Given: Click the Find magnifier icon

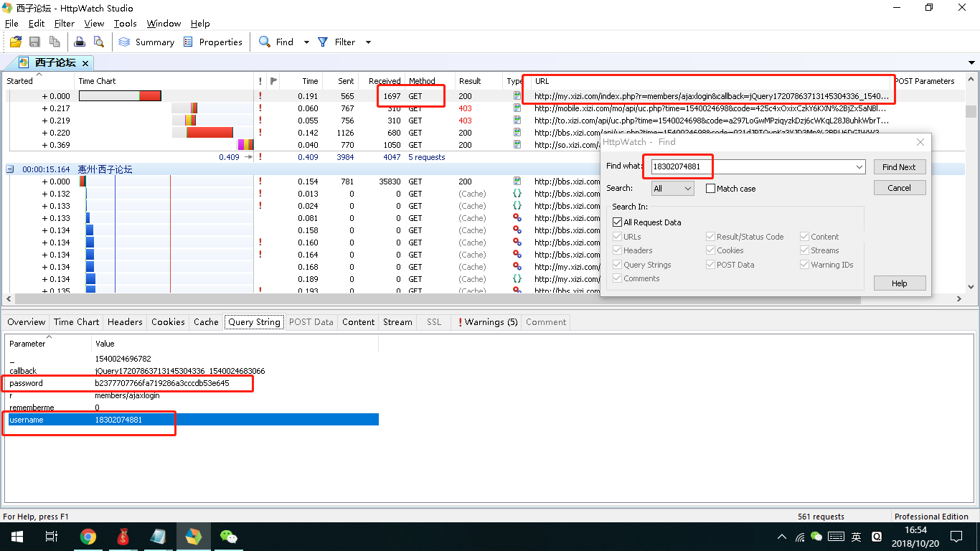Looking at the screenshot, I should 265,42.
